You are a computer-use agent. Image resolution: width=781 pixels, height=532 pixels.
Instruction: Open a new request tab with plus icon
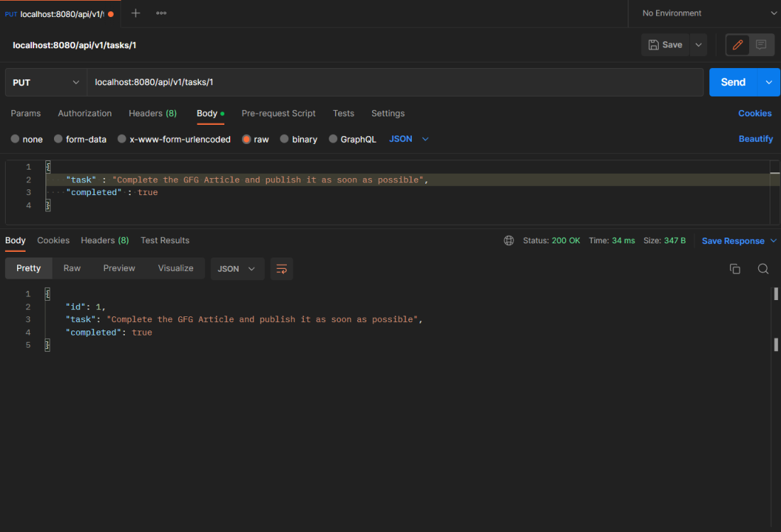coord(136,13)
